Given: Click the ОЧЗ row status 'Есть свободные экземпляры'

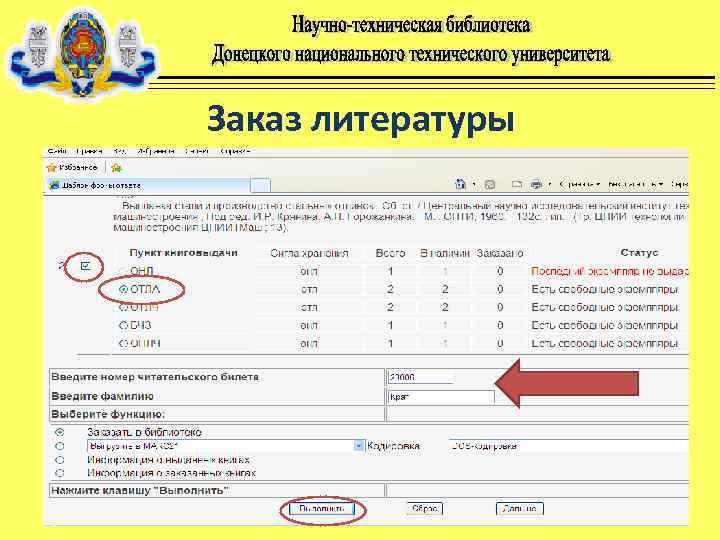Looking at the screenshot, I should click(605, 326).
